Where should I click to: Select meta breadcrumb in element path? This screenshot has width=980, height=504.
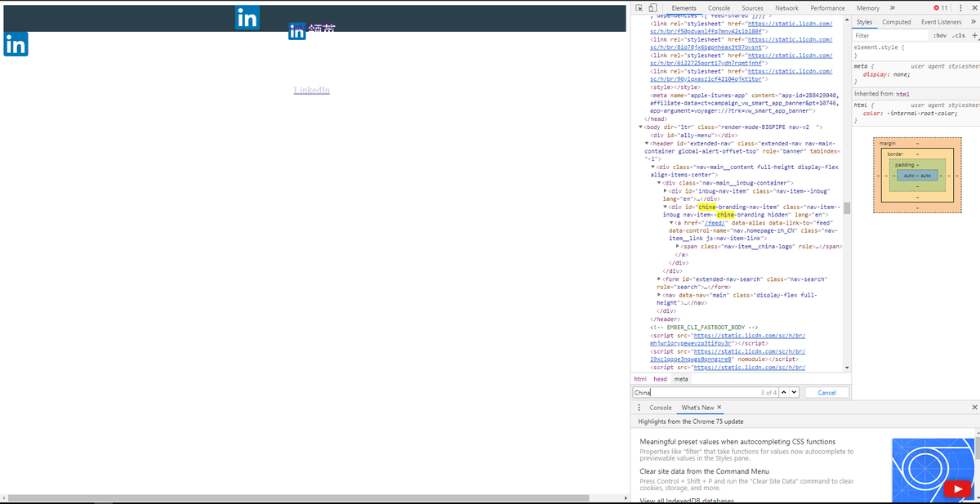click(680, 379)
